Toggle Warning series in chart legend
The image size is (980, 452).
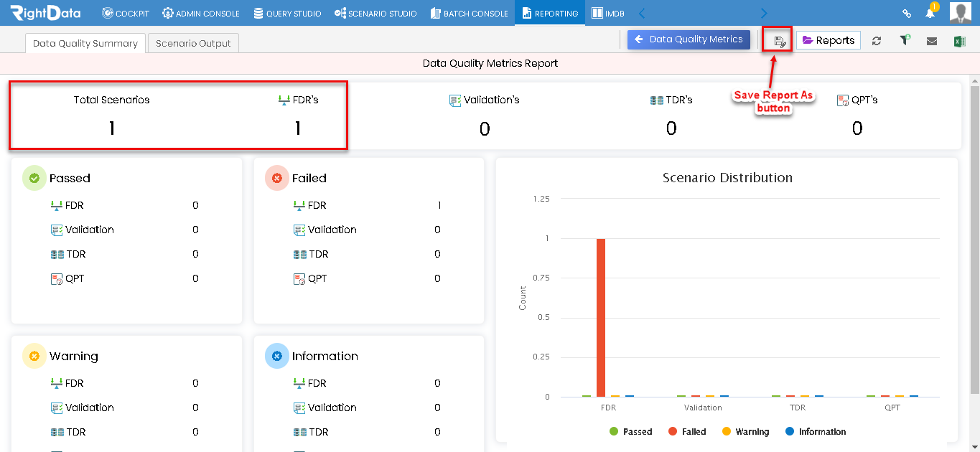click(745, 432)
